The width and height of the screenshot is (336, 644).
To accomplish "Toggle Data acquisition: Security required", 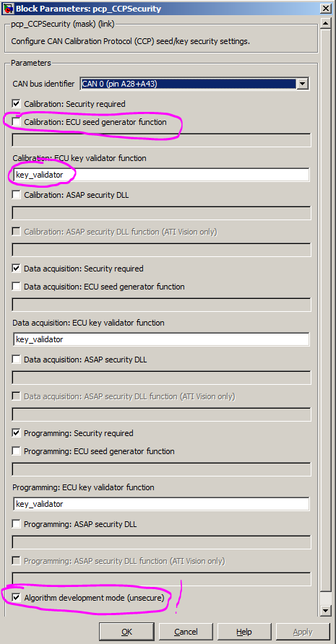I will click(x=17, y=269).
